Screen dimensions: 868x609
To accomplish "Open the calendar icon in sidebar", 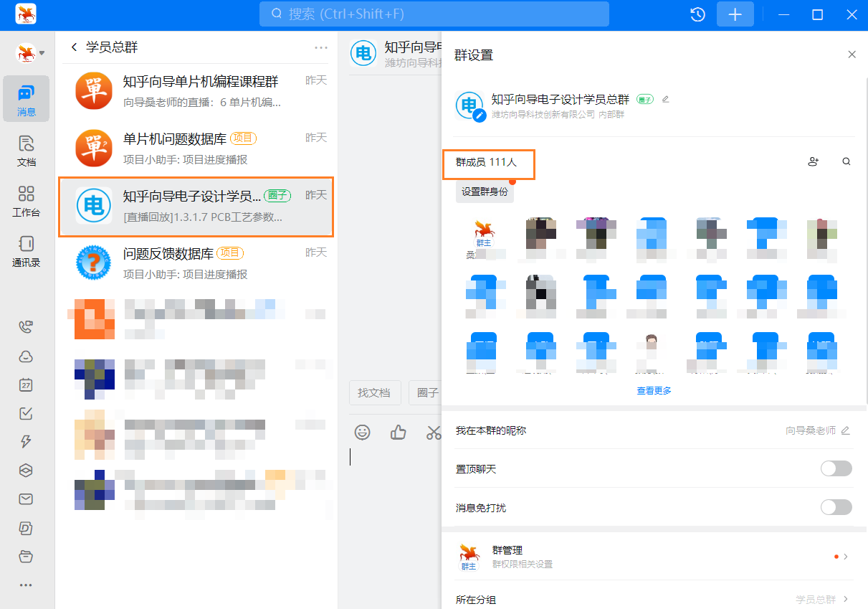I will point(26,384).
